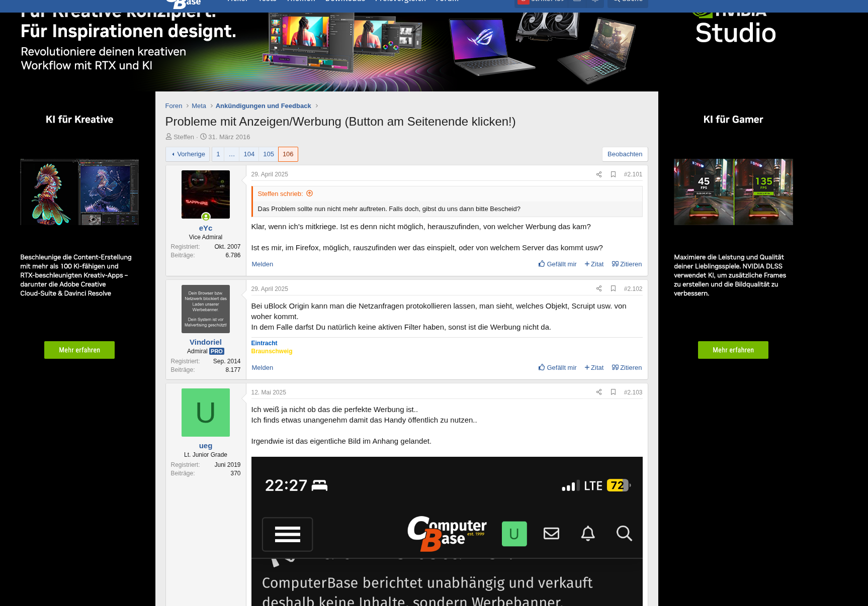868x606 pixels.
Task: Open permalink #2.102
Action: tap(633, 289)
